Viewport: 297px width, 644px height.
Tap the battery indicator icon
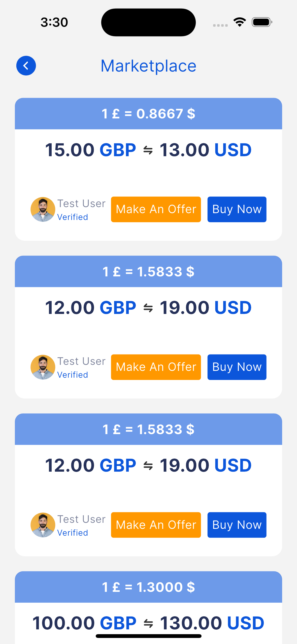click(262, 22)
